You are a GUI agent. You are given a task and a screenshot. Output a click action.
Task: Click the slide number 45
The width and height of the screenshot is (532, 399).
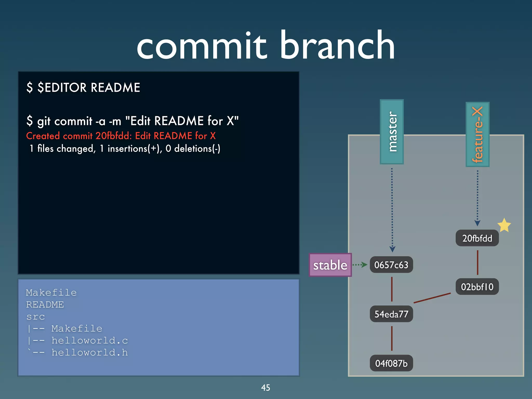tap(265, 388)
